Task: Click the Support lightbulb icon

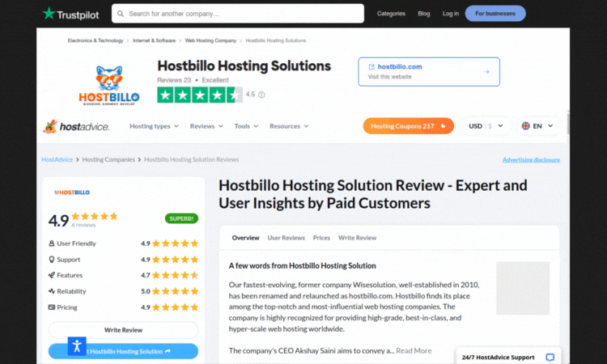Action: [52, 259]
